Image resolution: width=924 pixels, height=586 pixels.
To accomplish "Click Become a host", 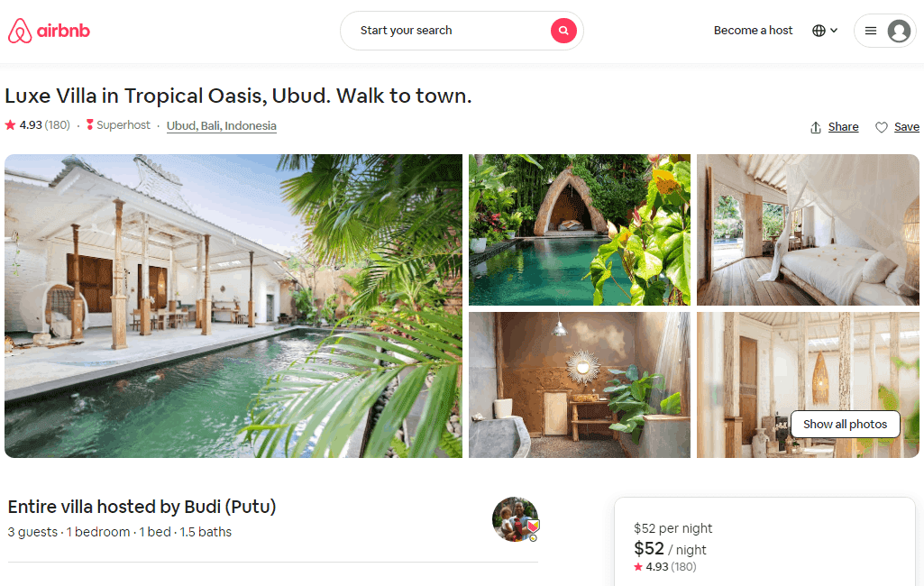I will (753, 30).
